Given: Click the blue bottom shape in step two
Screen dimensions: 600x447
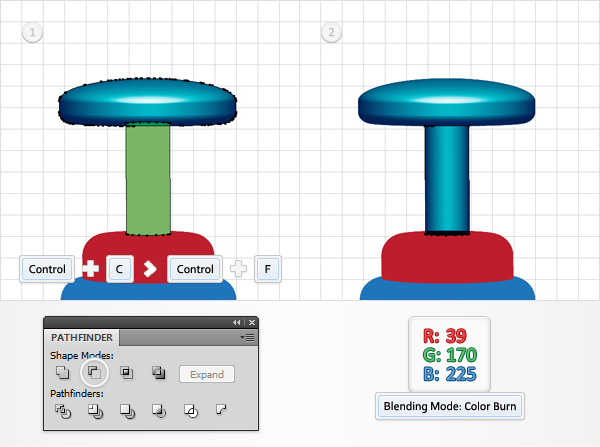Looking at the screenshot, I should [447, 289].
